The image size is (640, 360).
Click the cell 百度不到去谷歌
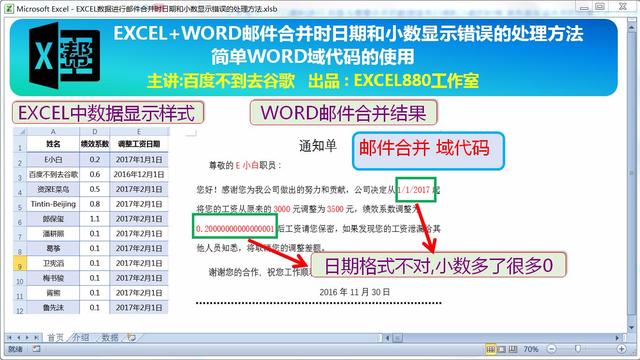pos(53,174)
